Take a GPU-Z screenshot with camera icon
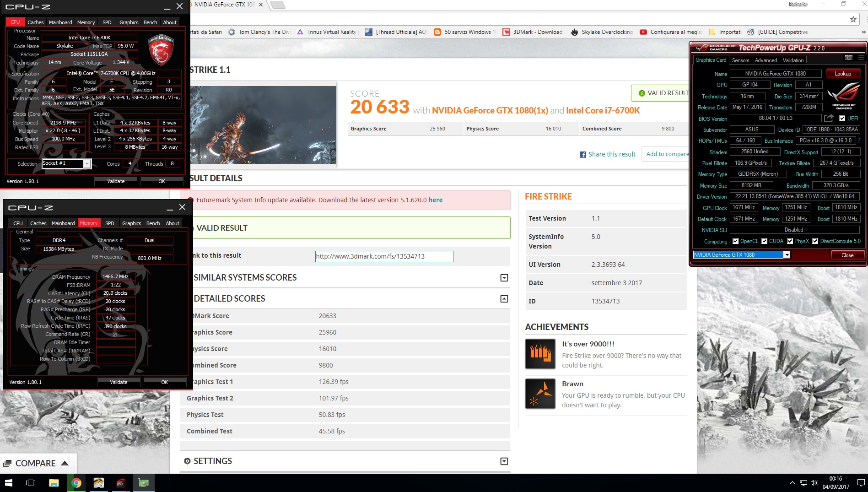Image resolution: width=868 pixels, height=492 pixels. point(848,58)
